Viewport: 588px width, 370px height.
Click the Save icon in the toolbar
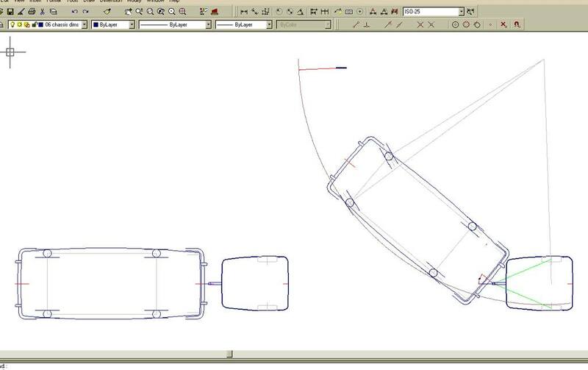click(10, 12)
